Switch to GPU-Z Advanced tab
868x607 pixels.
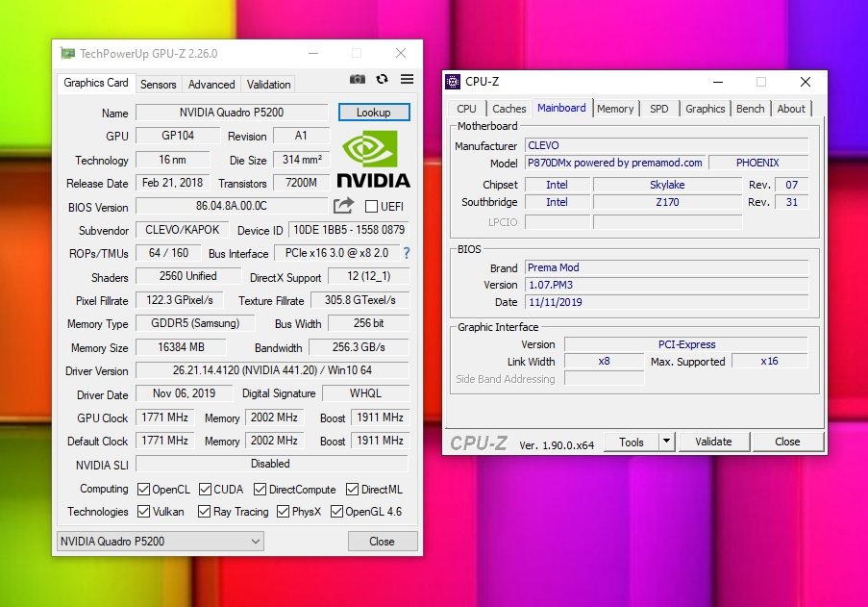[x=211, y=85]
